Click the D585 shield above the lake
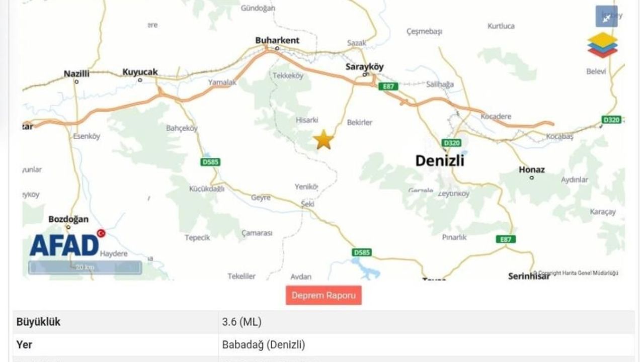 361,252
